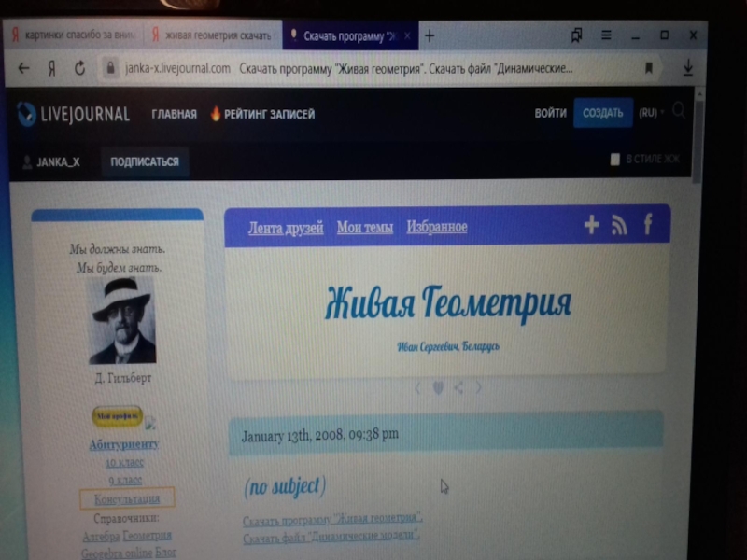The width and height of the screenshot is (747, 560).
Task: Open the Абитуриенту sidebar link
Action: tap(124, 444)
